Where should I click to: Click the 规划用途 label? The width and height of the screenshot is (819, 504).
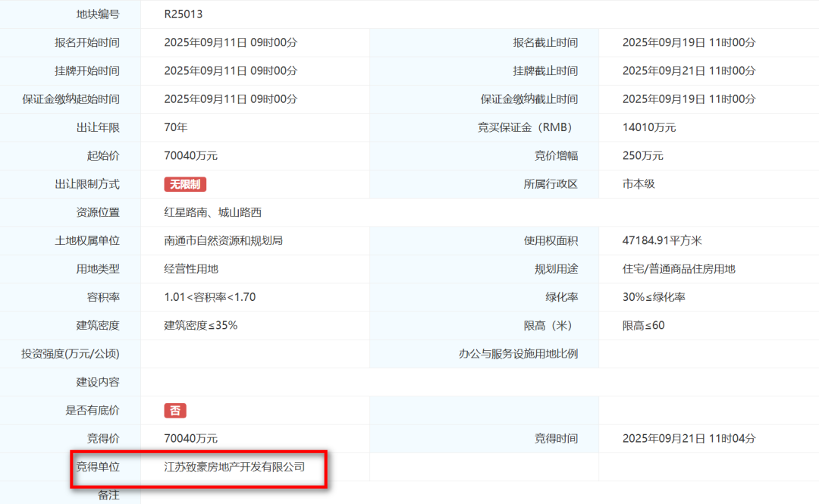pyautogui.click(x=557, y=268)
